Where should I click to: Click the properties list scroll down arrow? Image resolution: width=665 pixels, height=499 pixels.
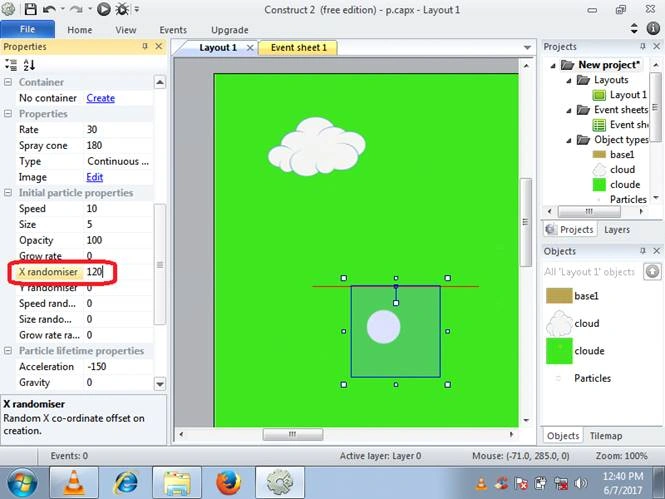point(160,384)
